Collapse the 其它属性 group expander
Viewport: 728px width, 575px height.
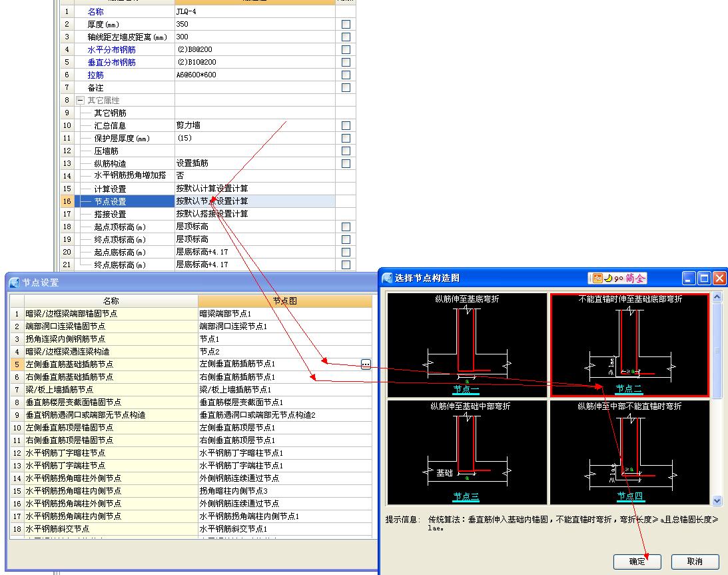(x=80, y=101)
